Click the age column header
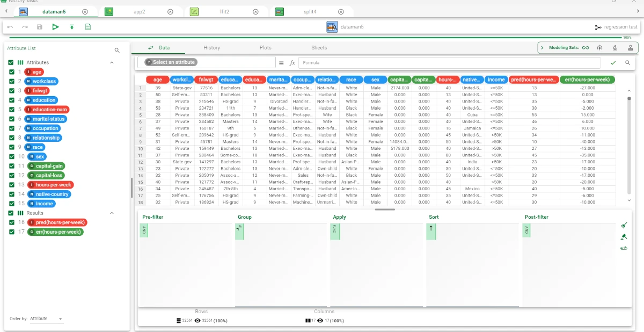This screenshot has height=332, width=644. pos(158,80)
